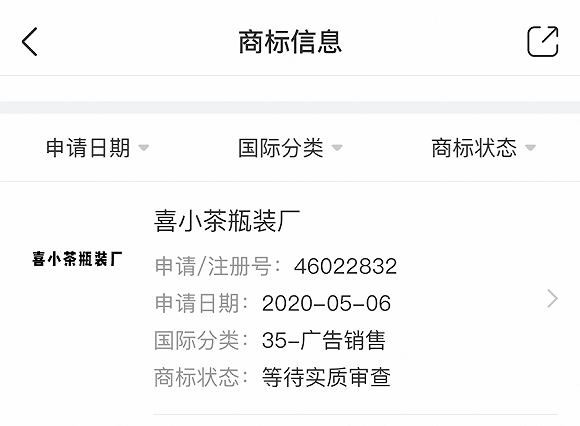The image size is (580, 426).
Task: Open the 申请日期 filter dropdown
Action: tap(97, 148)
